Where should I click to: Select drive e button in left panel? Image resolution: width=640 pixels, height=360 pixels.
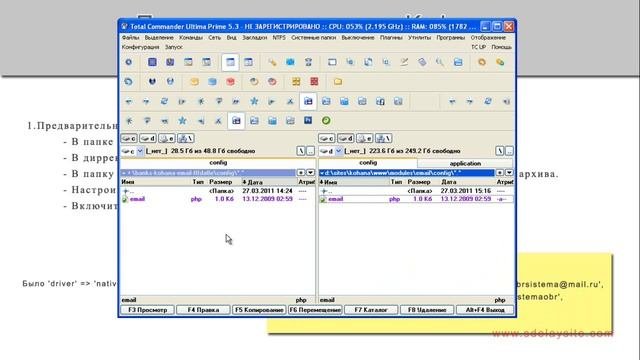167,138
